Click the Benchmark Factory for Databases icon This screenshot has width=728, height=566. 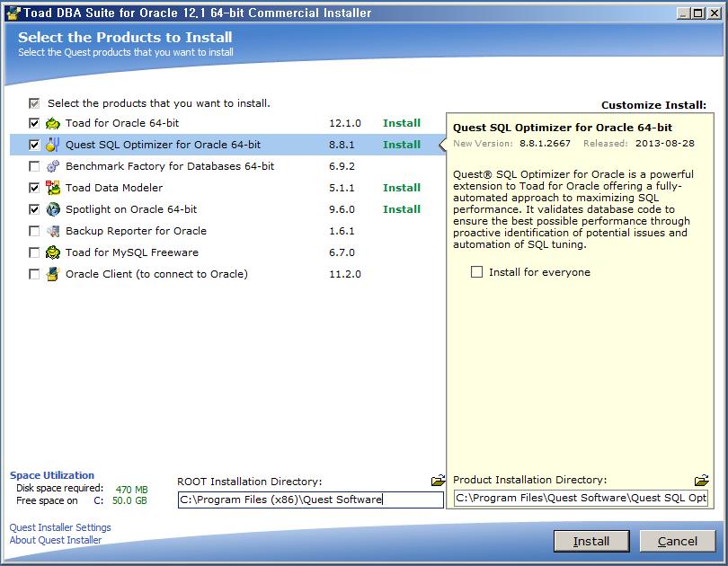click(x=53, y=166)
